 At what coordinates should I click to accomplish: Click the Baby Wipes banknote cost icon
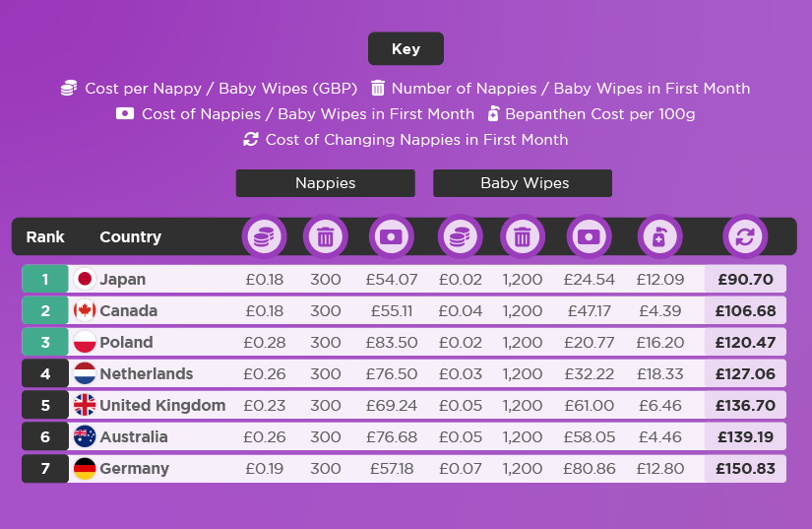(589, 236)
